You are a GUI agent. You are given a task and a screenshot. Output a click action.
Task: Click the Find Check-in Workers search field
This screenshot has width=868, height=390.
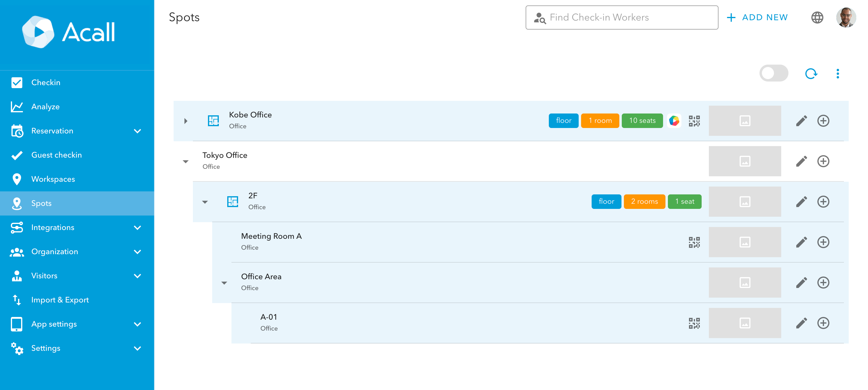coord(621,18)
